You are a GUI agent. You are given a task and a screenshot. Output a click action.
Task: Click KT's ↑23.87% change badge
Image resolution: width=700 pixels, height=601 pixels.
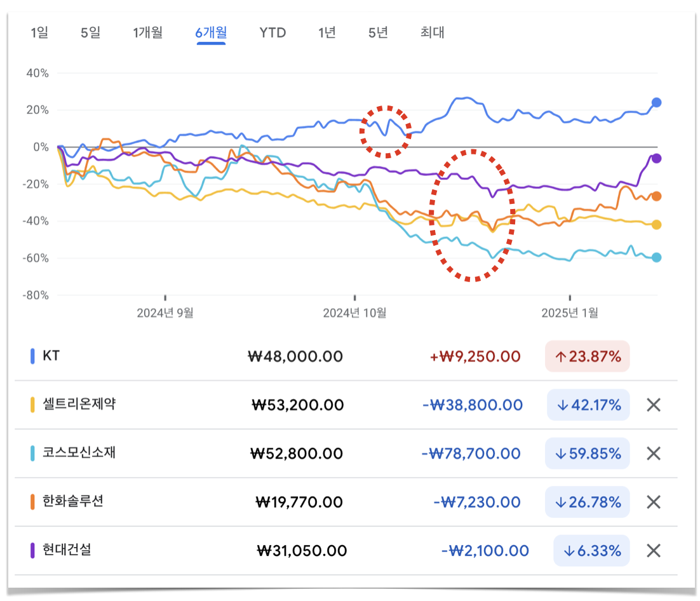[588, 356]
